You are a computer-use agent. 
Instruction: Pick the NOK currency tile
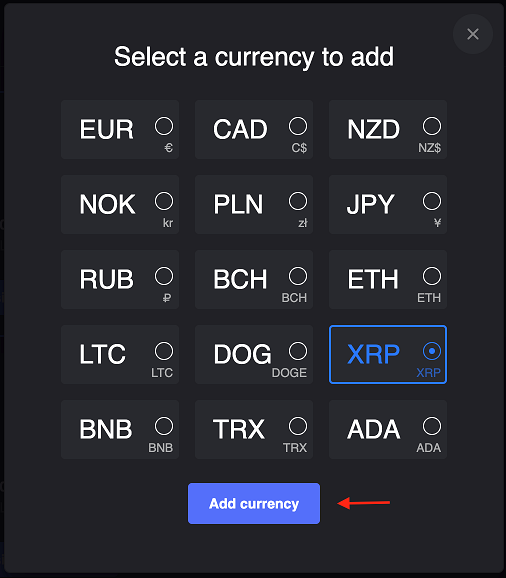point(120,205)
